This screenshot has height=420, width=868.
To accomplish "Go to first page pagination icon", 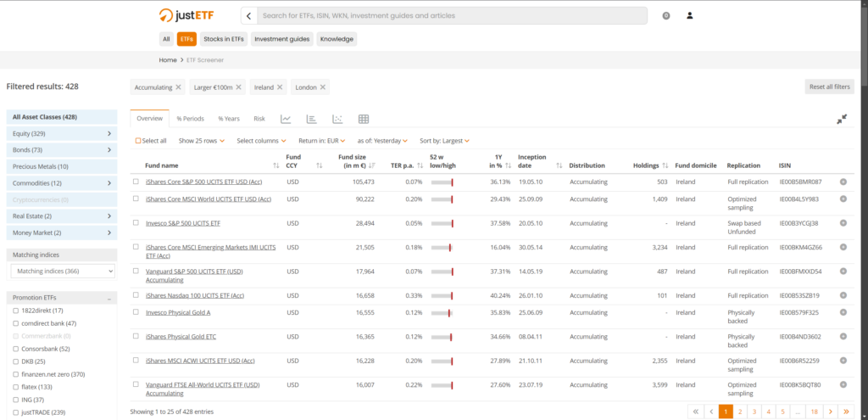I will point(695,412).
